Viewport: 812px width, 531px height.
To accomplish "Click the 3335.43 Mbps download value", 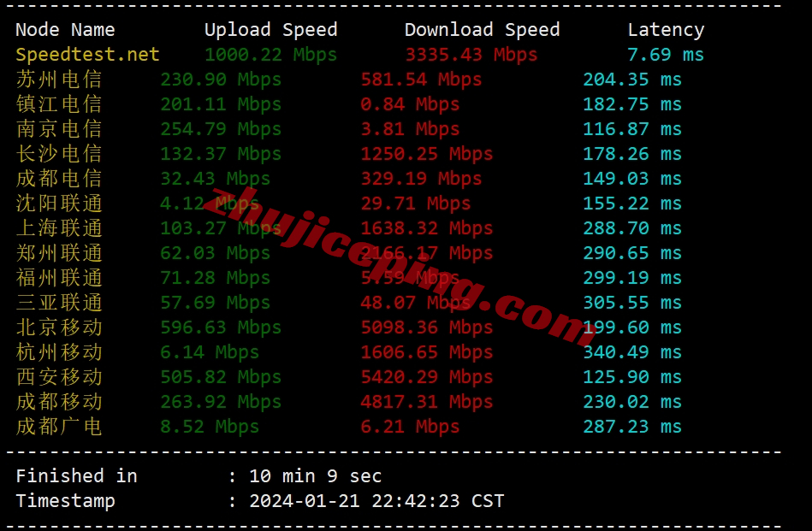I will (x=471, y=55).
